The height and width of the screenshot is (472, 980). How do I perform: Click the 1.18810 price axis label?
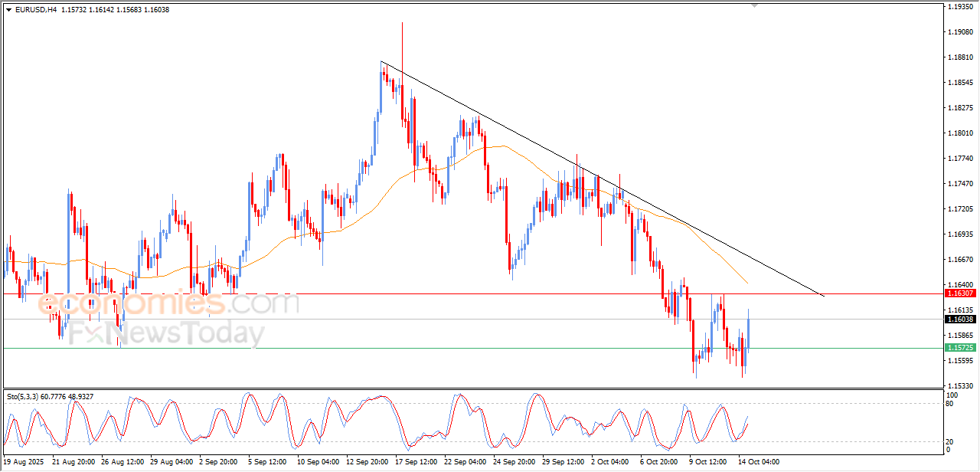pos(959,57)
